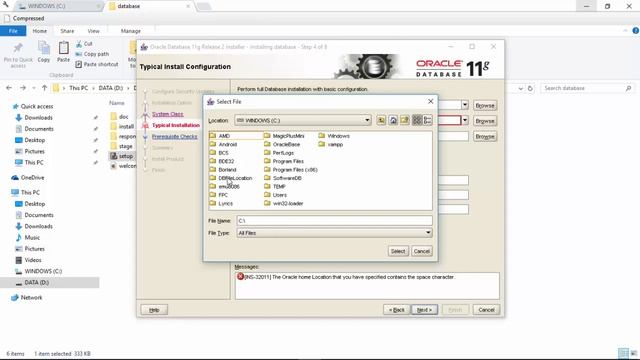Select the Program Files (x86) folder
This screenshot has width=640, height=360.
coord(291,169)
